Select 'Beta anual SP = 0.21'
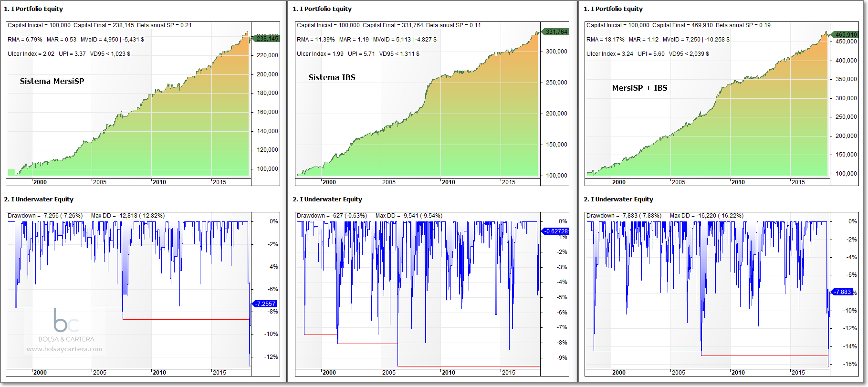Screen dimensions: 868x387 [x=164, y=25]
